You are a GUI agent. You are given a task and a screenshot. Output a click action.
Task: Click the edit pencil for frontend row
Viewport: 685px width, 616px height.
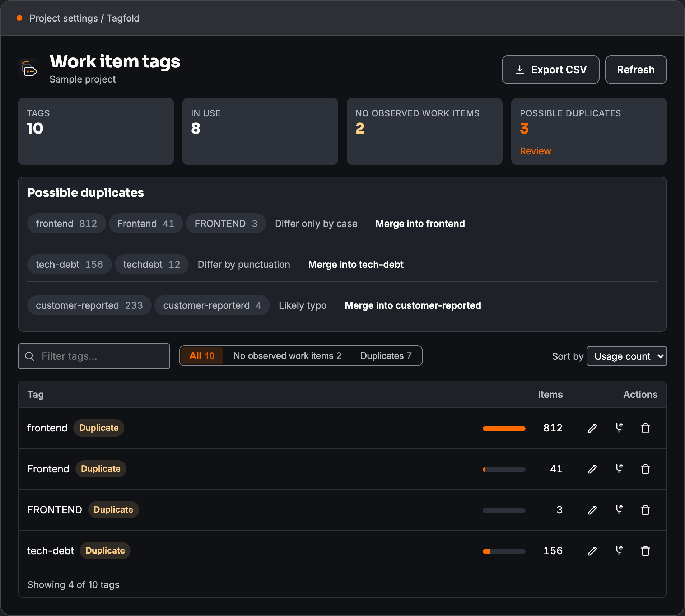pos(592,428)
